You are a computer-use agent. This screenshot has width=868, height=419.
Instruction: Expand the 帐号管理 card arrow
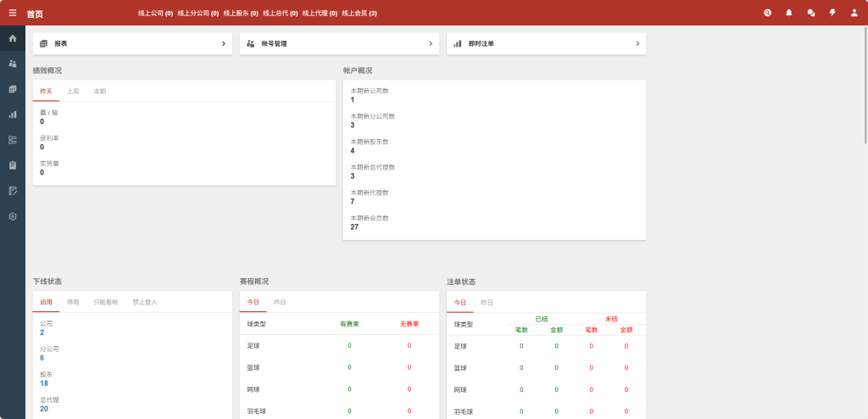[431, 43]
